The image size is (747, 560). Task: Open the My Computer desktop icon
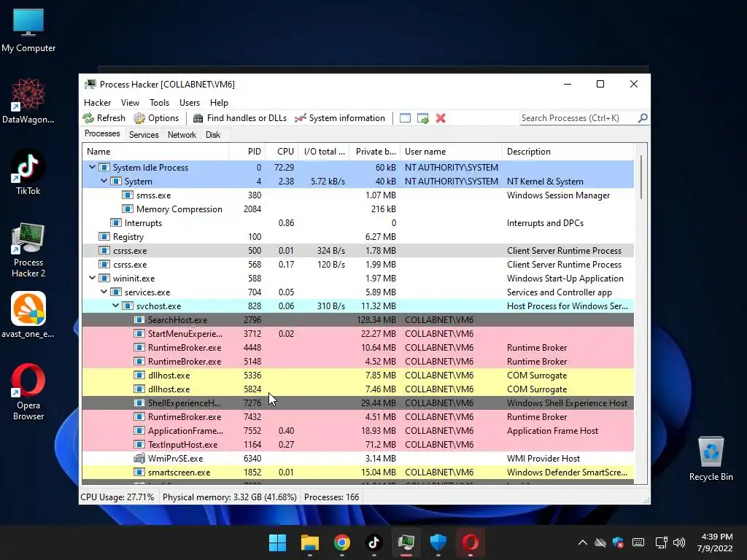click(28, 31)
